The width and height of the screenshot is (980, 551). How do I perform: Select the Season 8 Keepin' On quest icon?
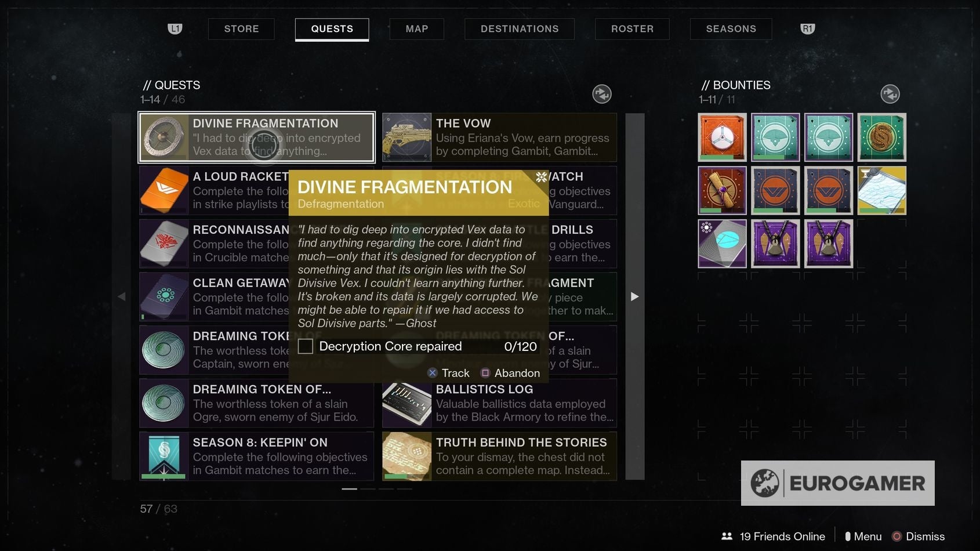coord(164,456)
